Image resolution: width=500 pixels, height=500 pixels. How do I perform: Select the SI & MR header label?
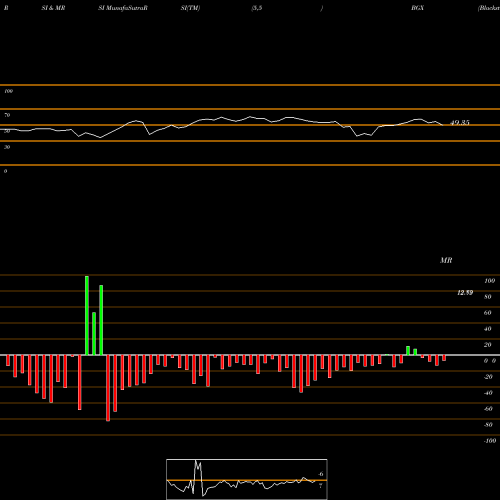53,8
